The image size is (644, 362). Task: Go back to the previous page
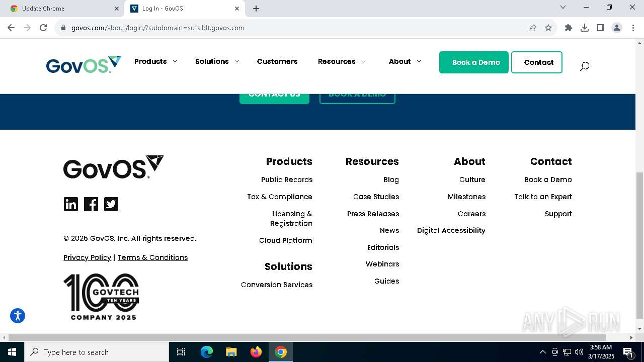tap(11, 28)
